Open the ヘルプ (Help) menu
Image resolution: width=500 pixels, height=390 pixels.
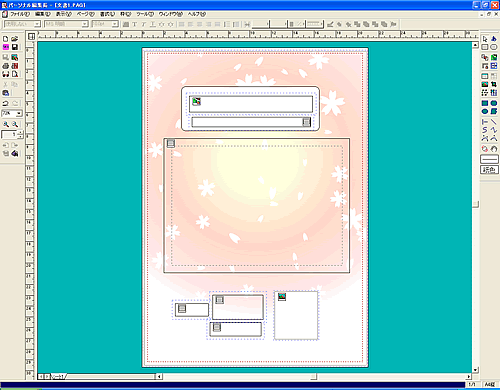coord(197,14)
